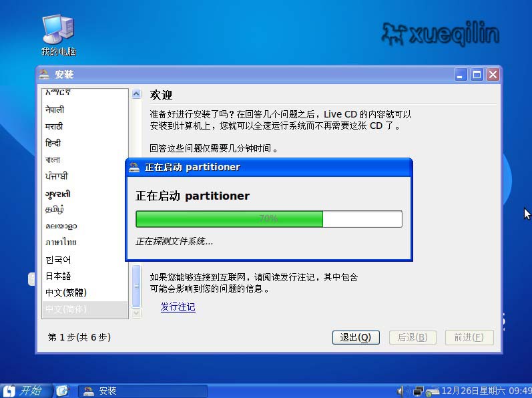
Task: Click the 前进(F) forward button
Action: click(x=469, y=337)
